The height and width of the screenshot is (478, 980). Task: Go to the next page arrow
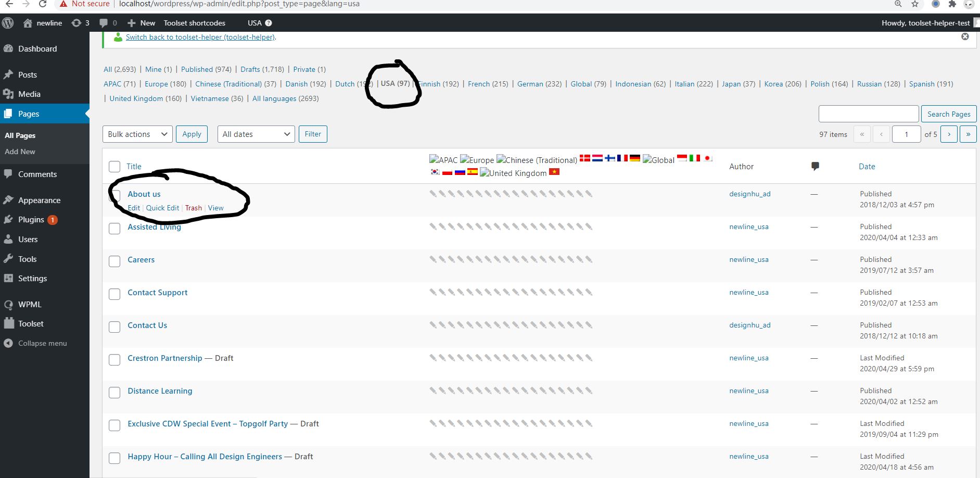pos(949,134)
